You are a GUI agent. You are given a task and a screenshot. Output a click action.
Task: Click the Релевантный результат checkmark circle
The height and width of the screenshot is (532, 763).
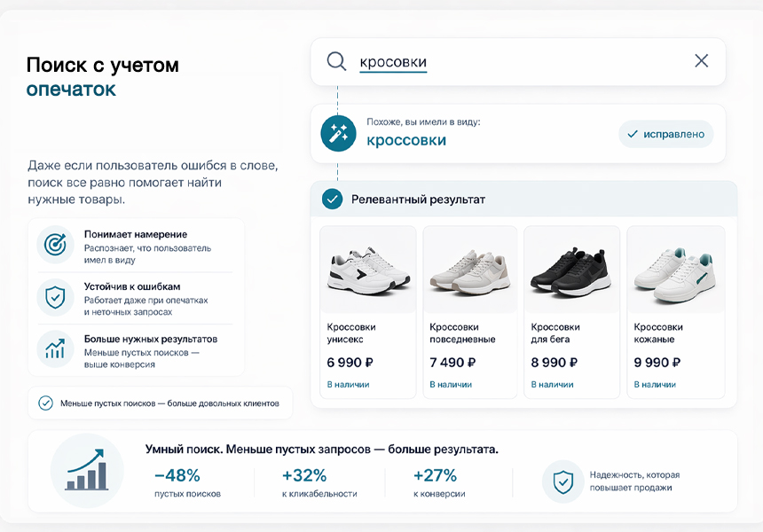[x=332, y=199]
